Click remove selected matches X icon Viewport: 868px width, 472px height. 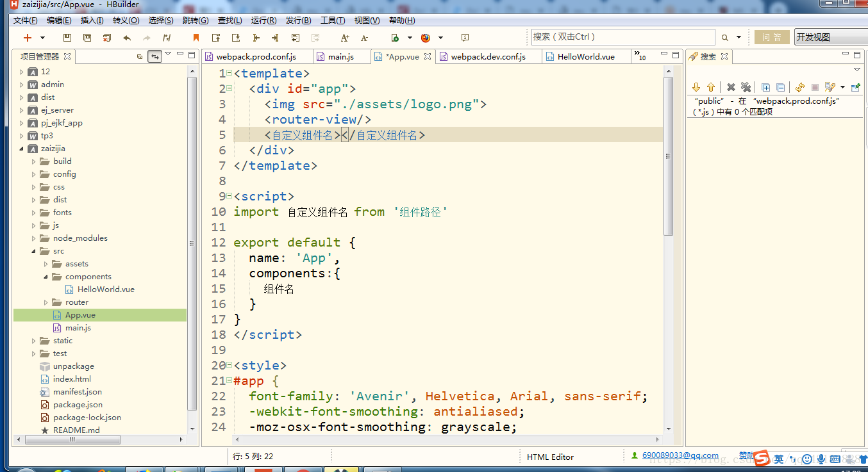[731, 87]
